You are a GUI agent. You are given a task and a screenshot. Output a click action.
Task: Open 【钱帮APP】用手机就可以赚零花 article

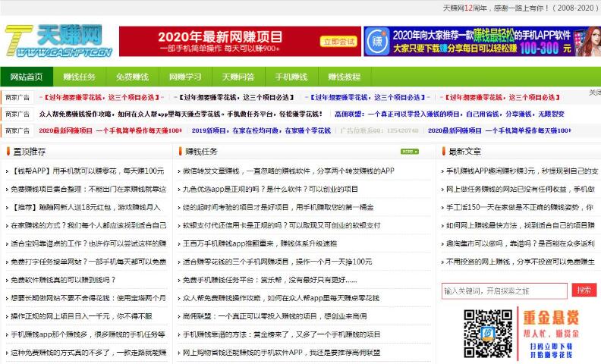[88, 171]
